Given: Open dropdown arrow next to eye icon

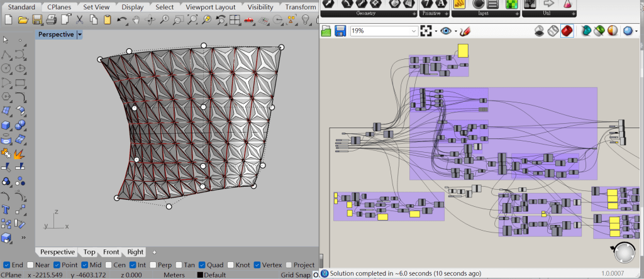Looking at the screenshot, I should [x=455, y=31].
